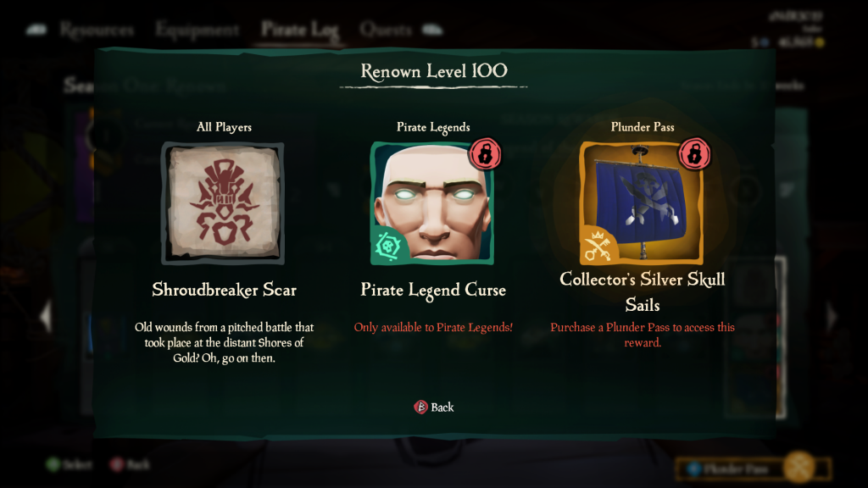868x488 pixels.
Task: Click the red lock on Pirate Legend Curse
Action: 485,154
